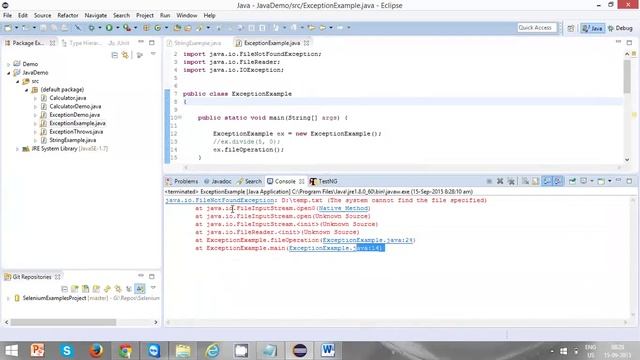Open Skype from the taskbar
The height and width of the screenshot is (360, 640).
coord(67,351)
